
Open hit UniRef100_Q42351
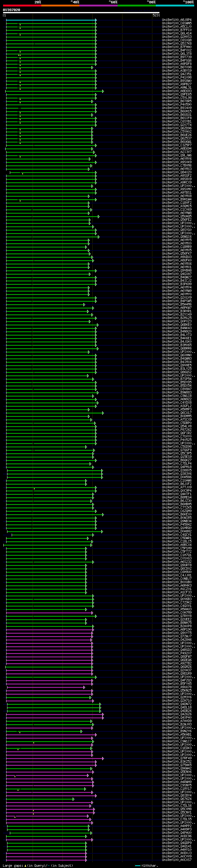click(177, 74)
